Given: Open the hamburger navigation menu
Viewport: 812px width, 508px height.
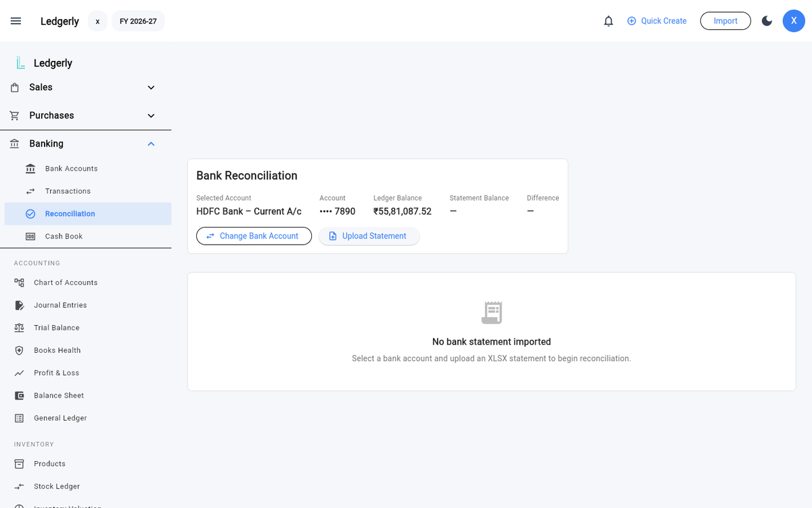Looking at the screenshot, I should click(x=16, y=21).
